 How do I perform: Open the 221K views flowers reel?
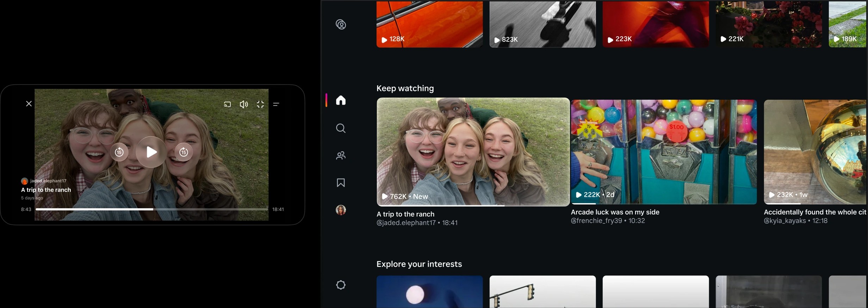(x=769, y=24)
